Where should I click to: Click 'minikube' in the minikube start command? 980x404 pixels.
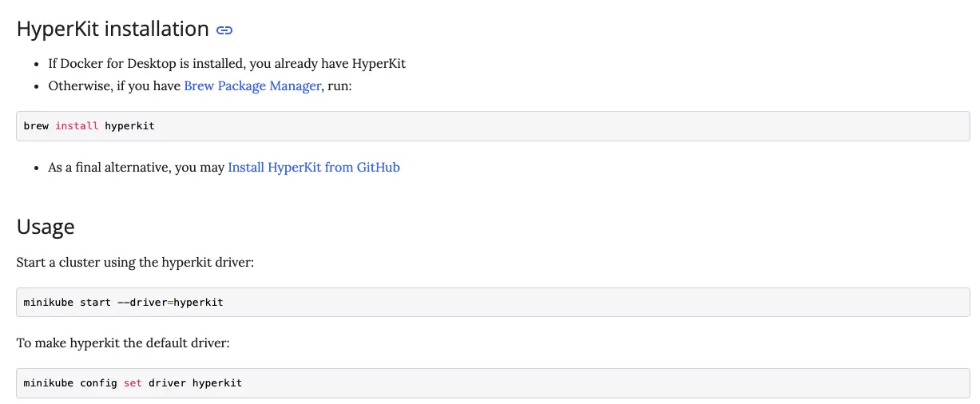(48, 303)
